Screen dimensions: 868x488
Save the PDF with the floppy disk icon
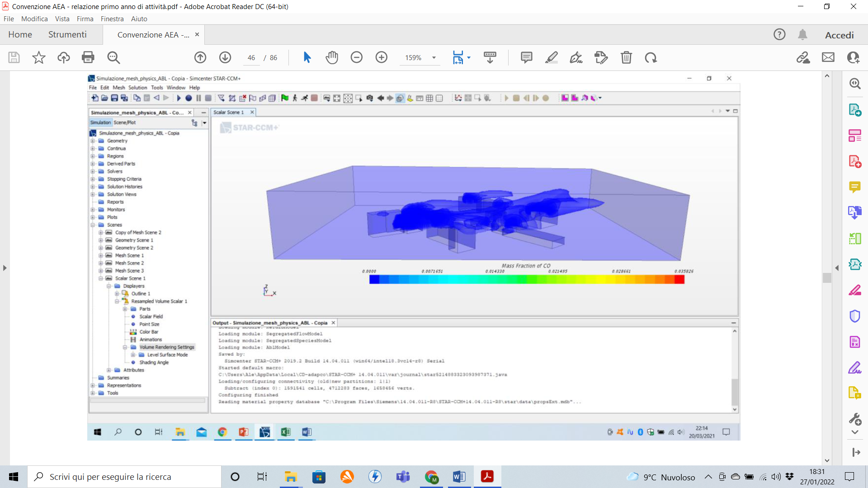14,57
